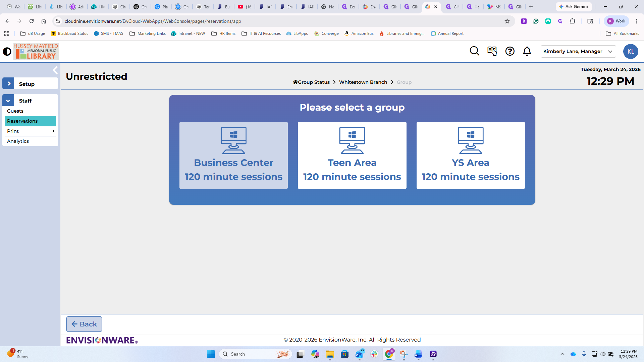Open the Kimberly Lane, Manager dropdown
The image size is (644, 362).
point(578,51)
